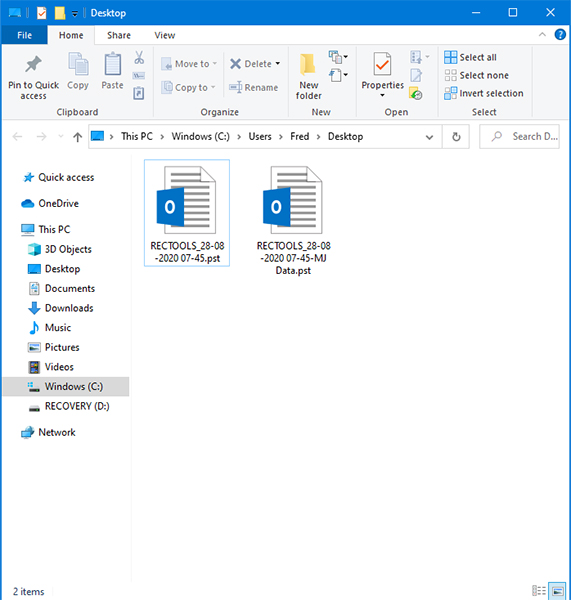
Task: Select Windows (C:) drive in sidebar
Action: 66,386
